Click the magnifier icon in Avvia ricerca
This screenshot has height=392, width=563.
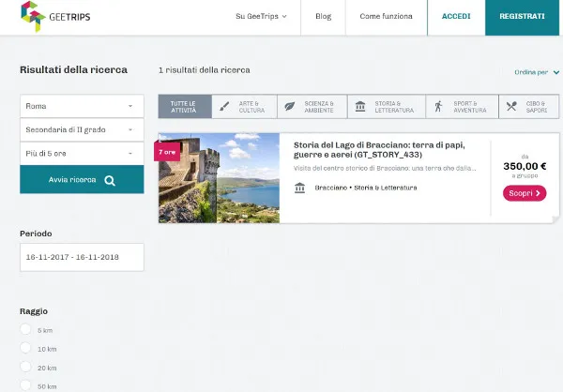pyautogui.click(x=110, y=181)
